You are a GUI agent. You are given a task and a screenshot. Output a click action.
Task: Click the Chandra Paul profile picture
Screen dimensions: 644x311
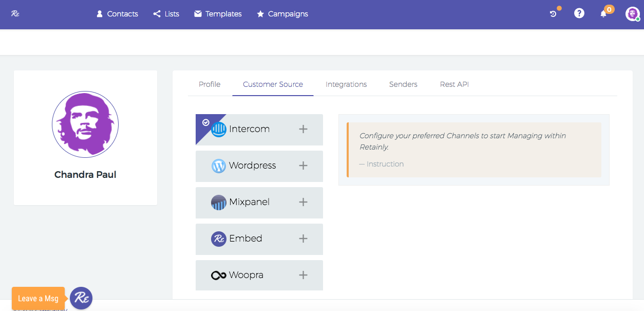click(85, 124)
